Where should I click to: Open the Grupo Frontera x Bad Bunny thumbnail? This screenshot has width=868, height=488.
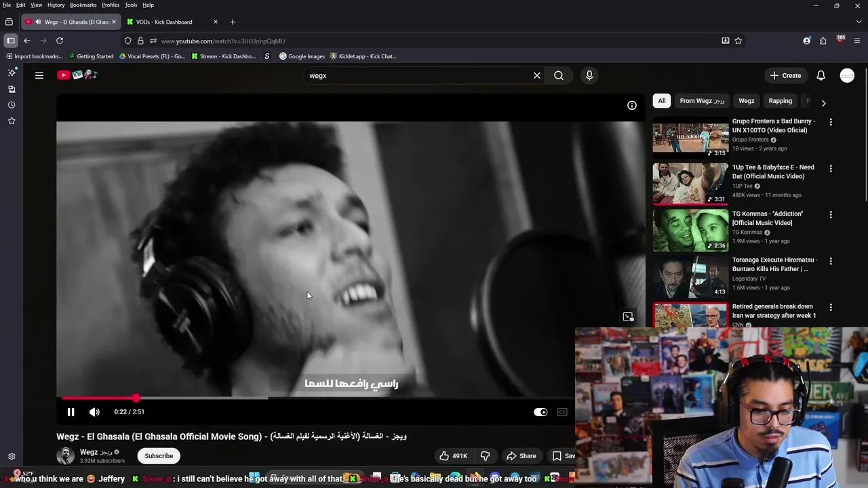[690, 137]
